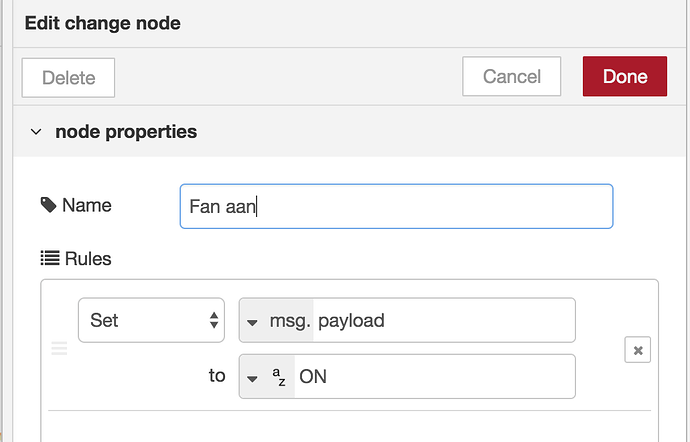690x442 pixels.
Task: Remove the rule with the x button
Action: (x=637, y=349)
